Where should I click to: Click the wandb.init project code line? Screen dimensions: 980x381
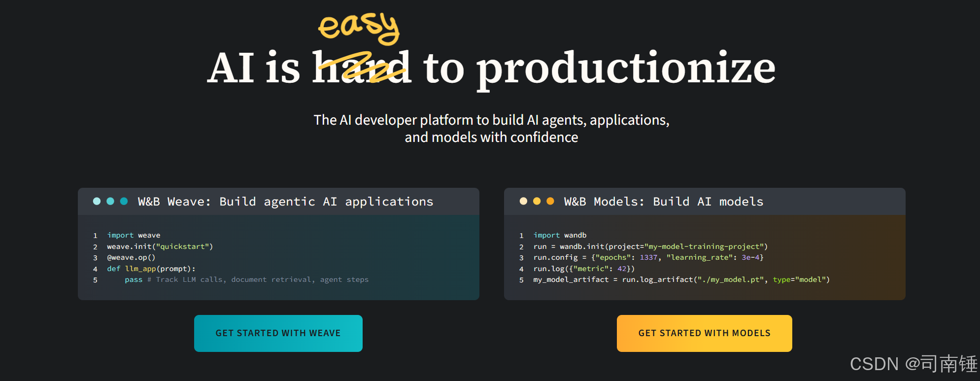(x=650, y=246)
